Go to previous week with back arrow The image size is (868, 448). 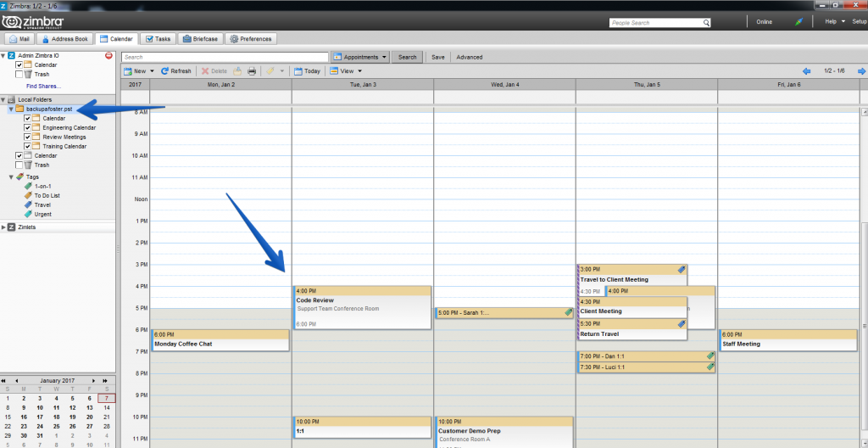(x=807, y=71)
